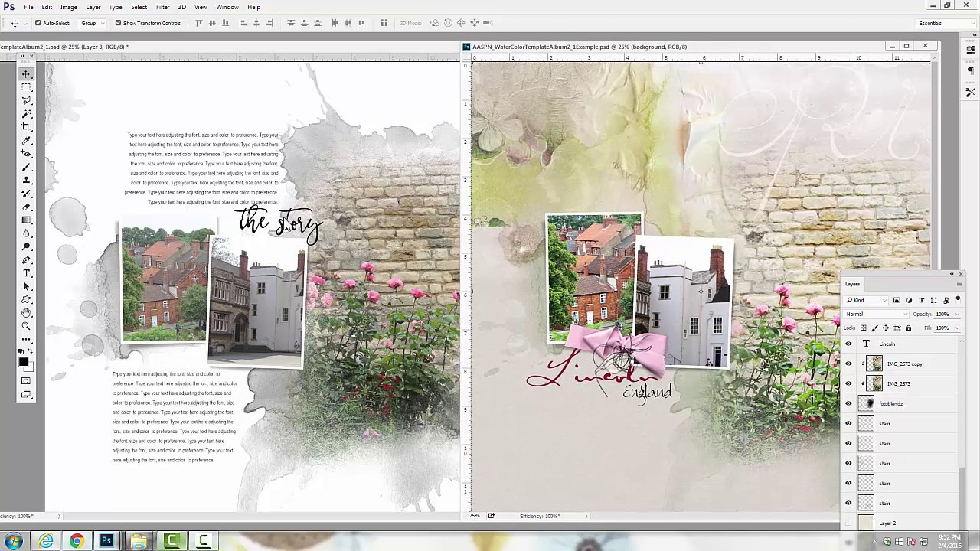The image size is (980, 551).
Task: Toggle Show Transform Controls checkbox
Action: [118, 23]
